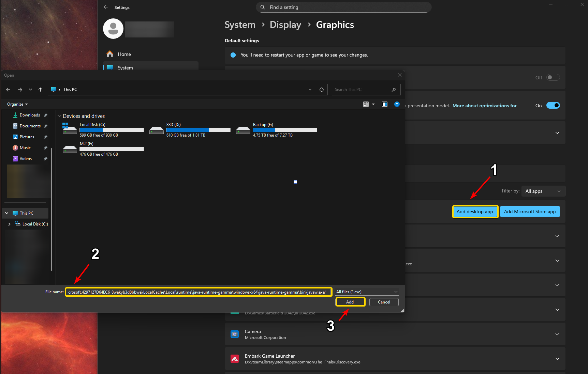Viewport: 588px width, 374px height.
Task: Click the Add button in dialog
Action: [350, 302]
